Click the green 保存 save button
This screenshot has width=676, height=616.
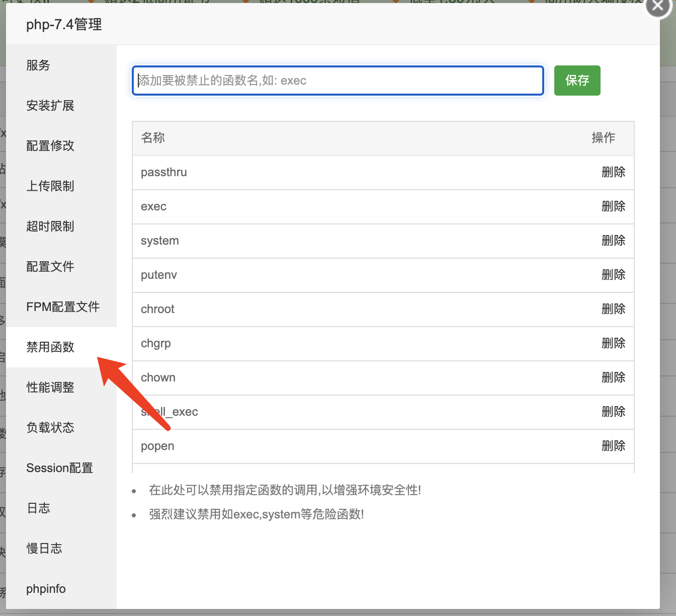coord(577,81)
